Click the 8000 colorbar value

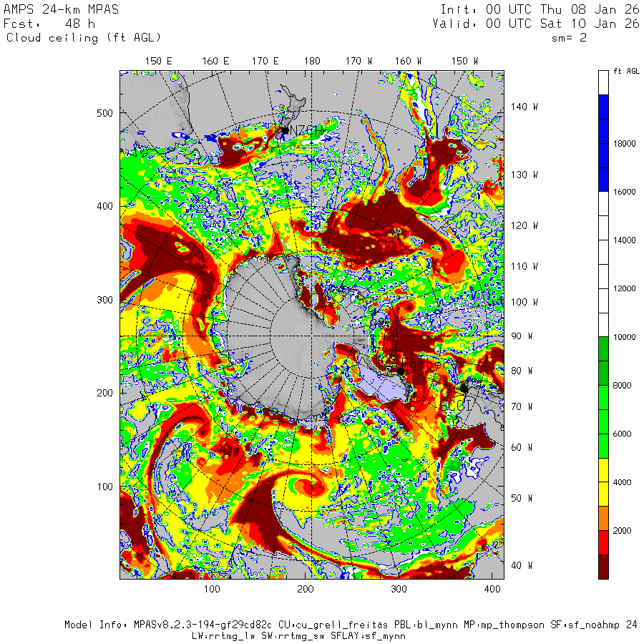pyautogui.click(x=623, y=386)
